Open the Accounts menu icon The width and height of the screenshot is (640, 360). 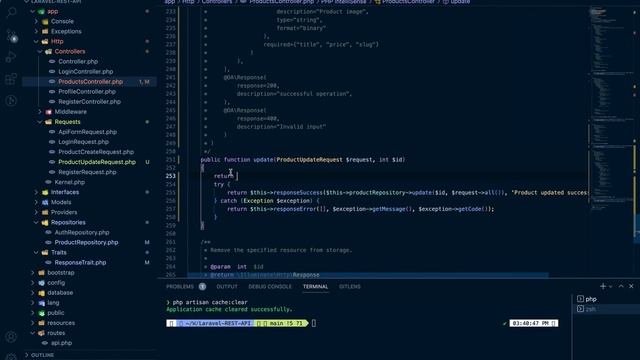[x=11, y=337]
